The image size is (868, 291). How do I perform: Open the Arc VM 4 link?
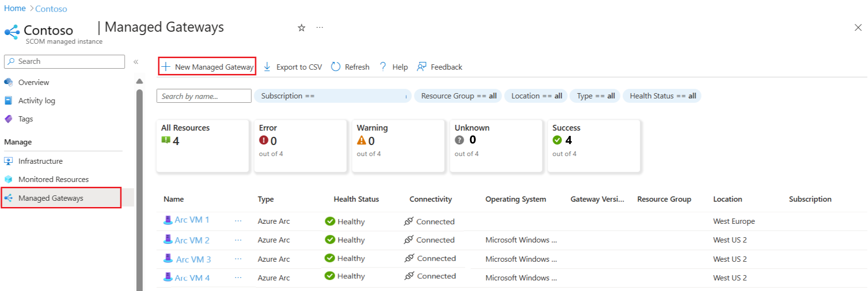click(192, 278)
